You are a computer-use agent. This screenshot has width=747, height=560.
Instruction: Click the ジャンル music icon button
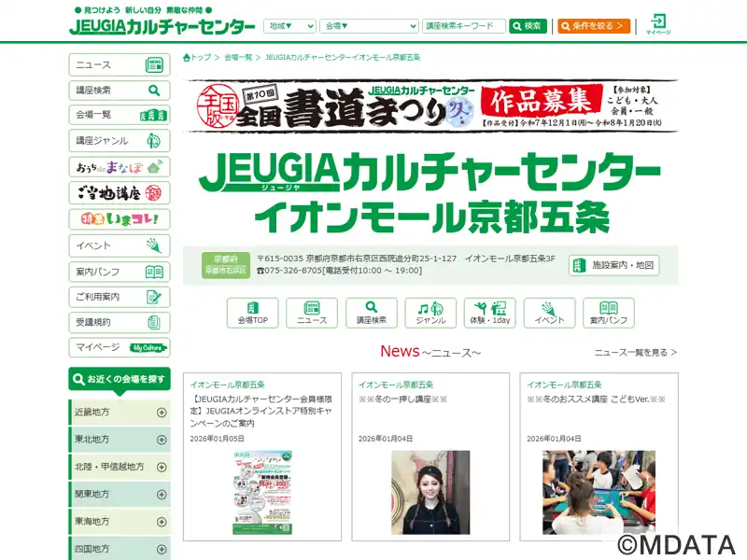[430, 313]
